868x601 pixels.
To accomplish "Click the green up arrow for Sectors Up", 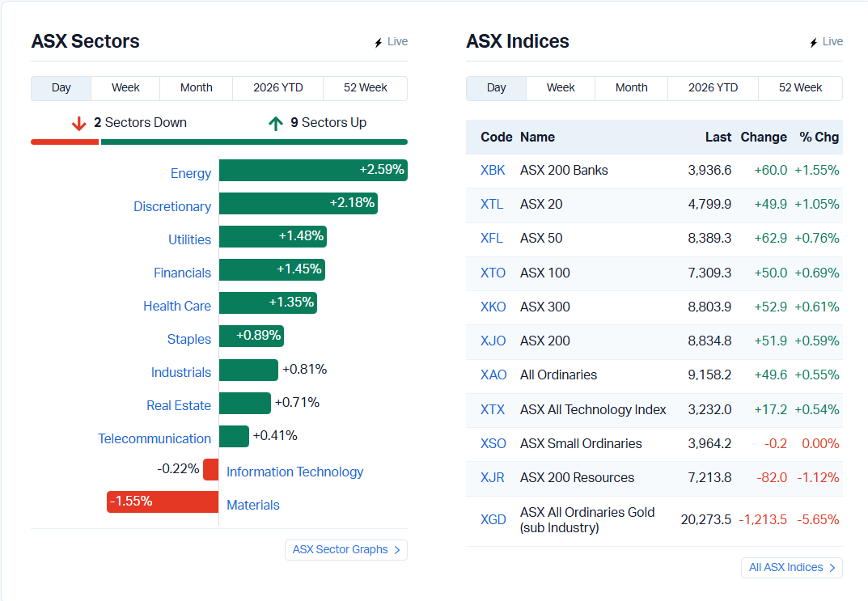I will click(x=276, y=124).
